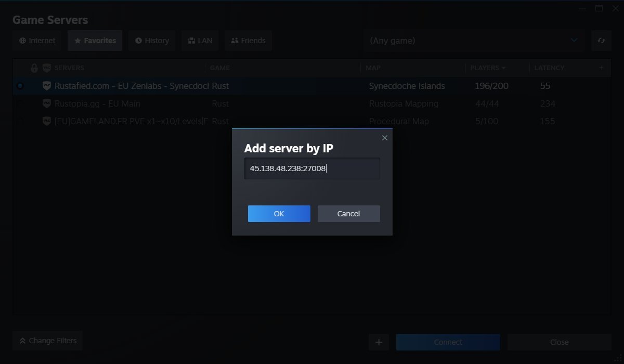
Task: Sort by SERVERS column header
Action: click(69, 68)
